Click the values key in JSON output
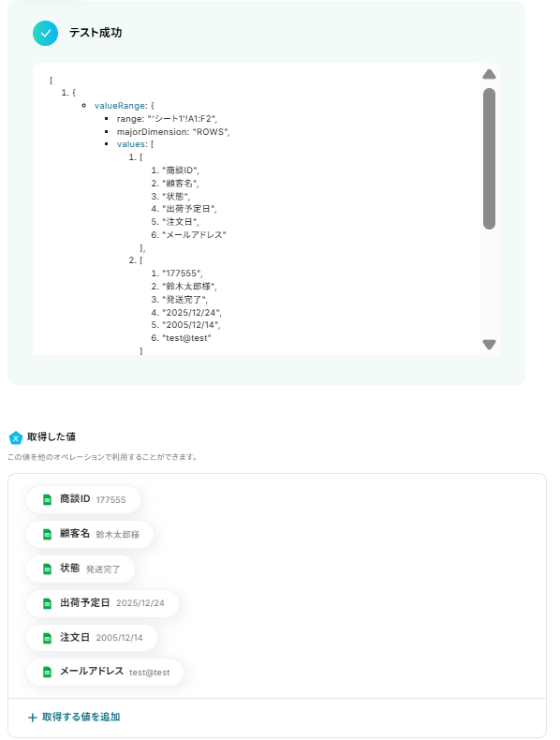Image resolution: width=560 pixels, height=740 pixels. pyautogui.click(x=131, y=144)
